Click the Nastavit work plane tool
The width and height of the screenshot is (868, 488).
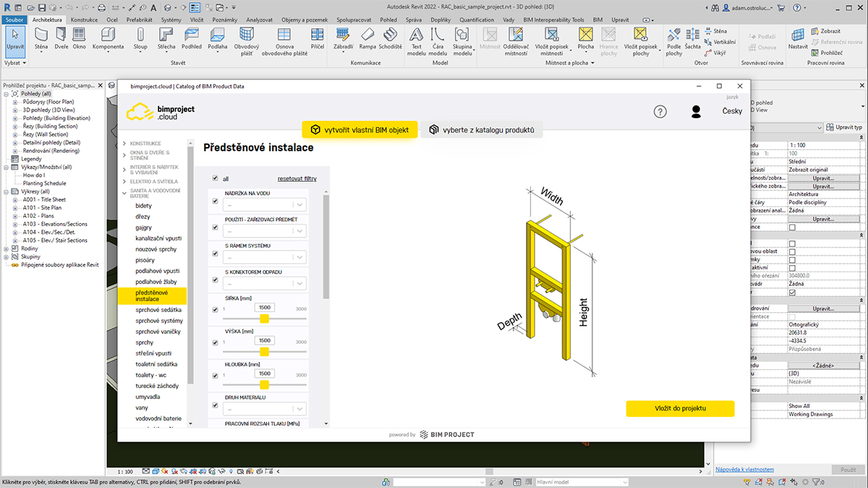[x=799, y=39]
